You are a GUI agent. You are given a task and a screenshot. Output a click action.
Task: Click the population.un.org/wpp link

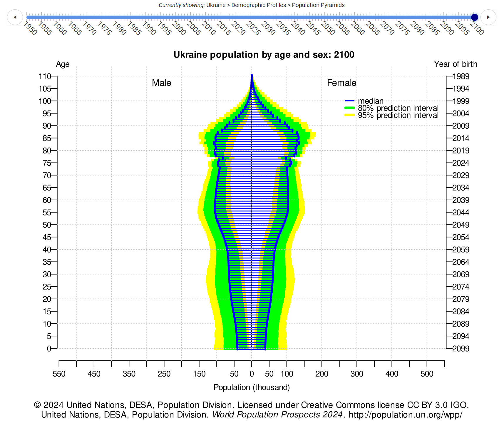[405, 414]
